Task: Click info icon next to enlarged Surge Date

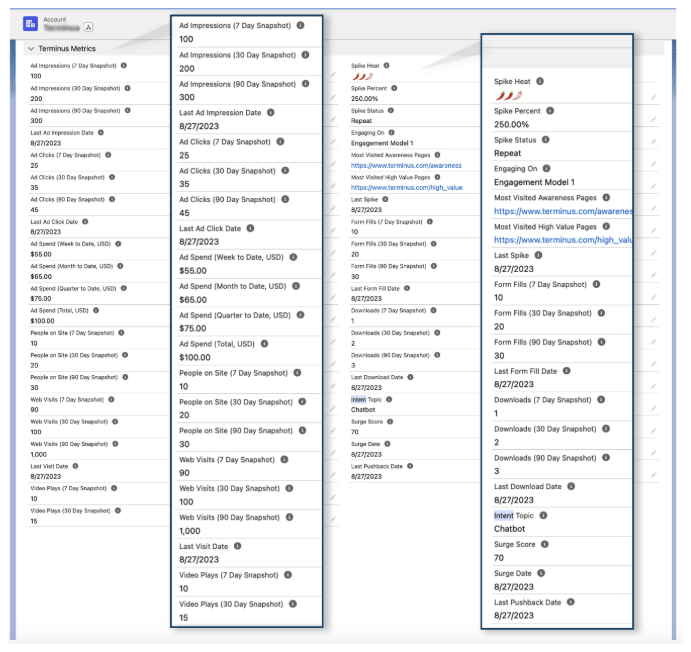Action: [541, 573]
